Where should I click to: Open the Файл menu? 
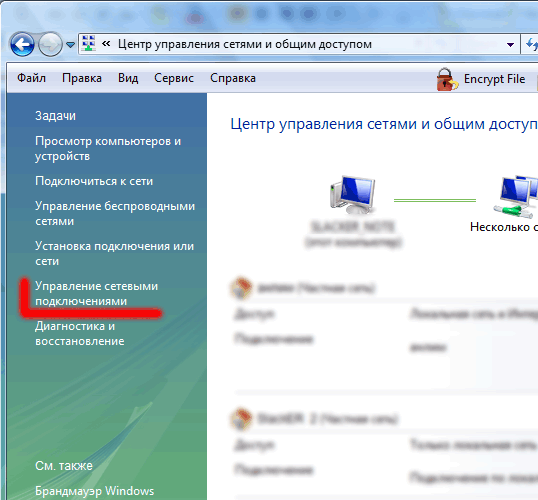pyautogui.click(x=31, y=78)
